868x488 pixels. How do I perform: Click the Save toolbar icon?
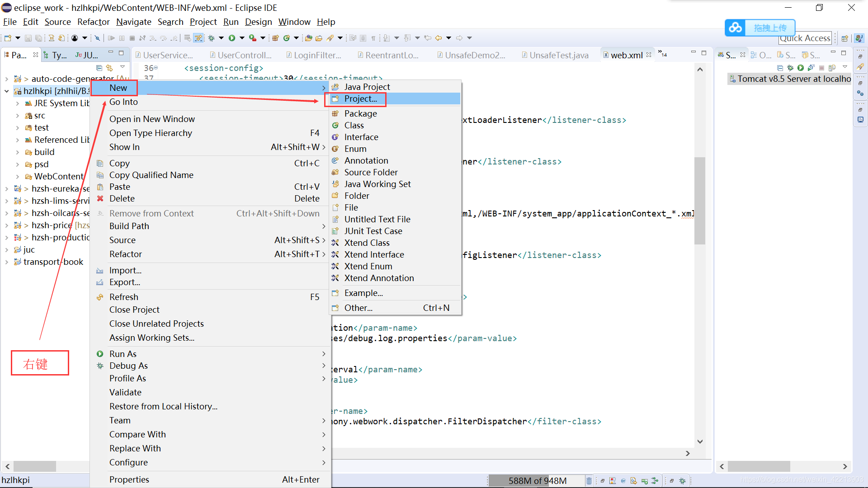(28, 38)
